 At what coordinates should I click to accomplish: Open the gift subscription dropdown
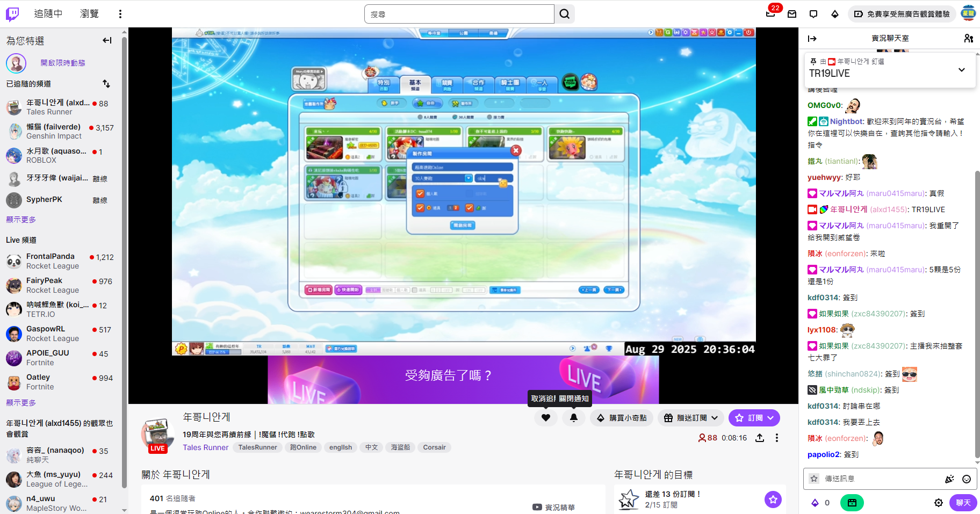(691, 418)
